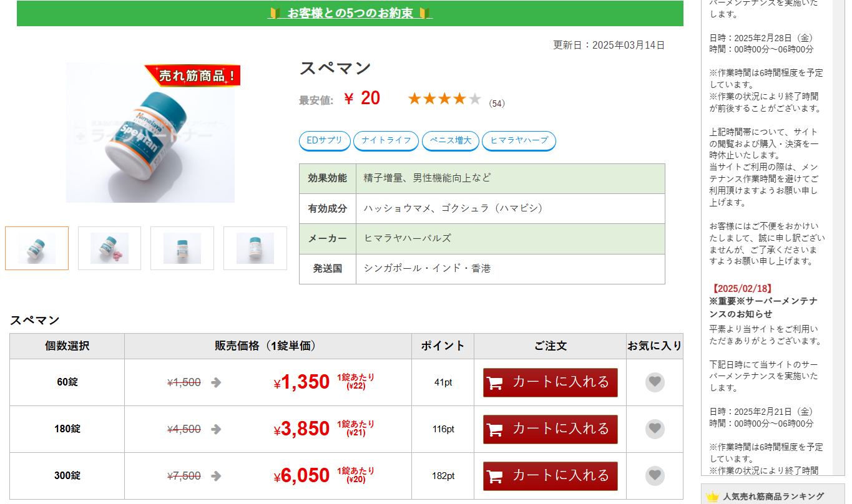Open the main Speman product image

[x=150, y=132]
